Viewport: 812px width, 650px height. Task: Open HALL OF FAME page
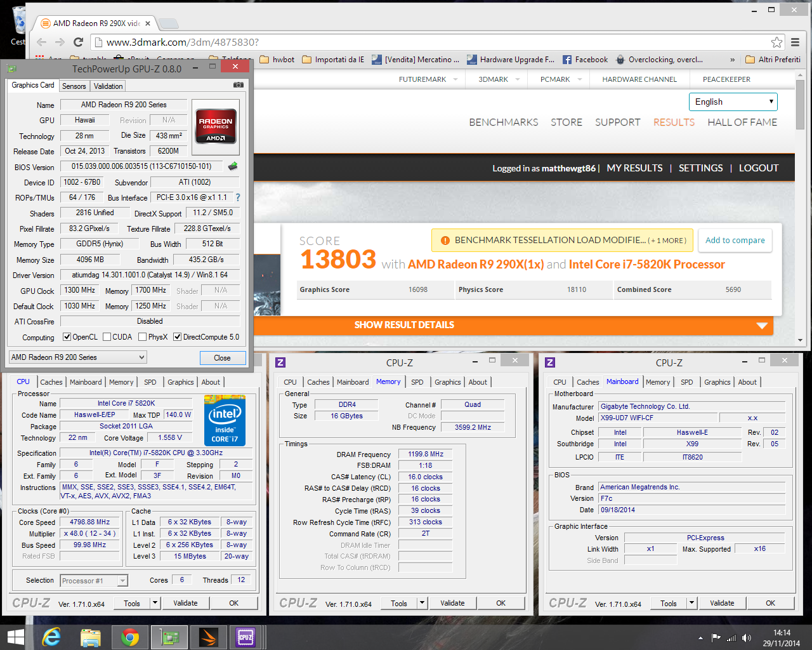[x=742, y=123]
